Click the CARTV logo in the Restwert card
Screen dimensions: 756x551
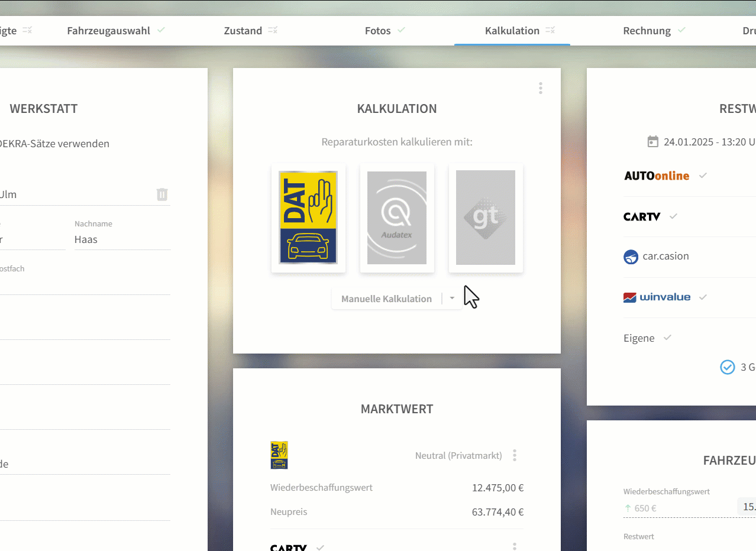[642, 216]
